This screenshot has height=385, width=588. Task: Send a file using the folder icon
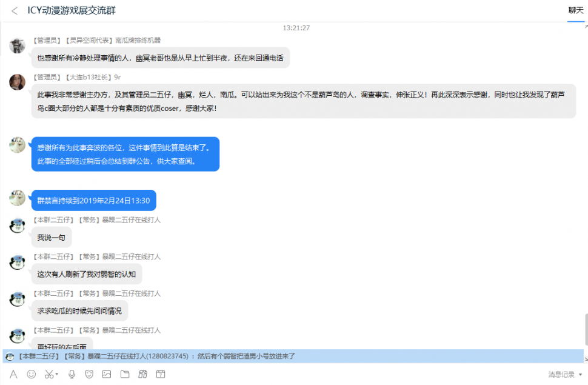coord(125,374)
